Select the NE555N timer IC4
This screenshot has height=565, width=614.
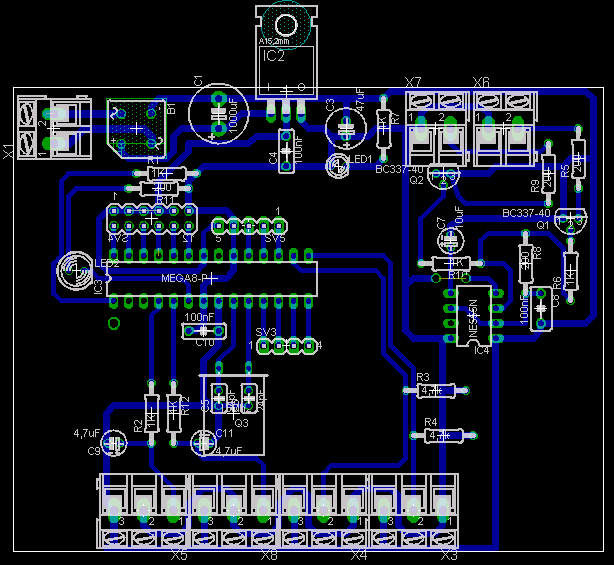pyautogui.click(x=474, y=316)
